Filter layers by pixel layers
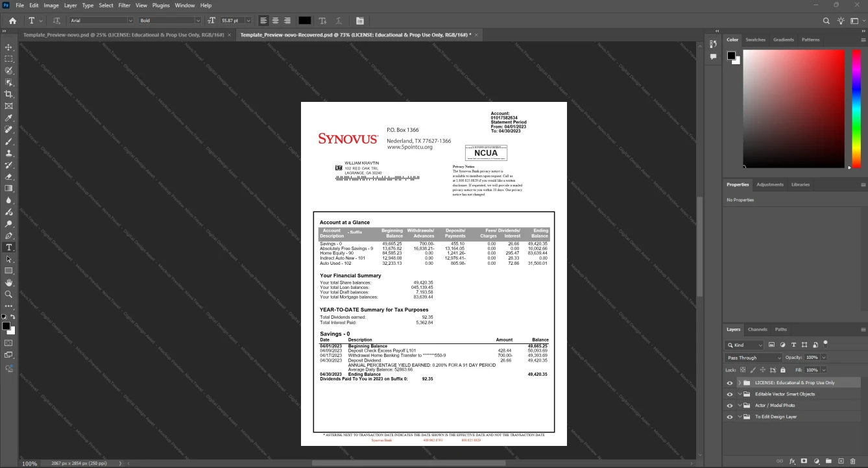 (772, 345)
